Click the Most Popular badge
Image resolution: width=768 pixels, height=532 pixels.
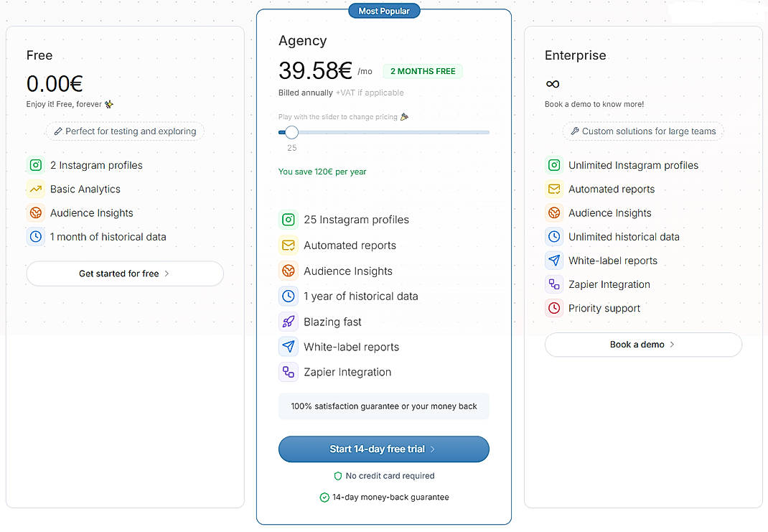pyautogui.click(x=384, y=11)
